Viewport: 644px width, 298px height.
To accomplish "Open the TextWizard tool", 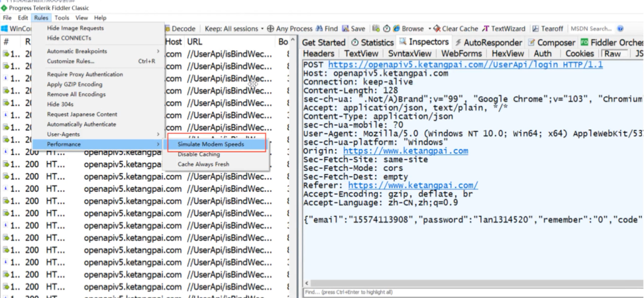I will click(504, 28).
